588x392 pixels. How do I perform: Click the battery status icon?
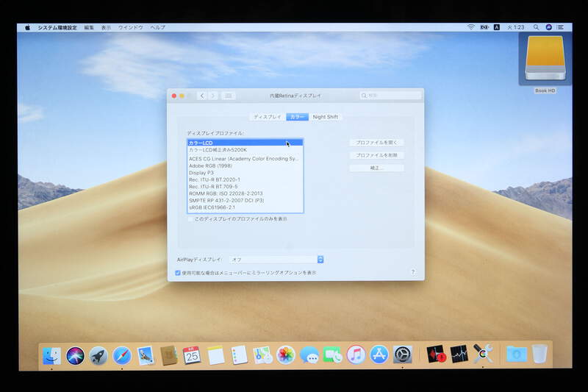click(x=484, y=27)
